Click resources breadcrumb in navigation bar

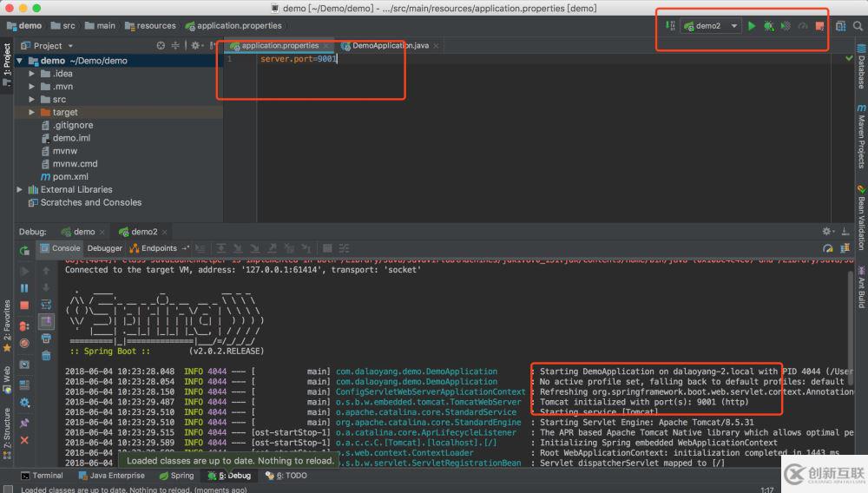point(150,26)
